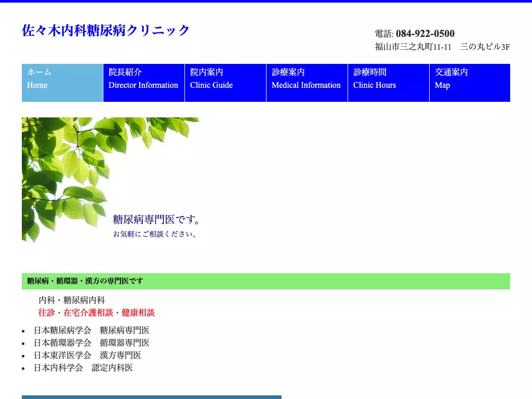
Task: Click the 糖尿病・循環器・漢方の専門医です heading
Action: [x=85, y=281]
